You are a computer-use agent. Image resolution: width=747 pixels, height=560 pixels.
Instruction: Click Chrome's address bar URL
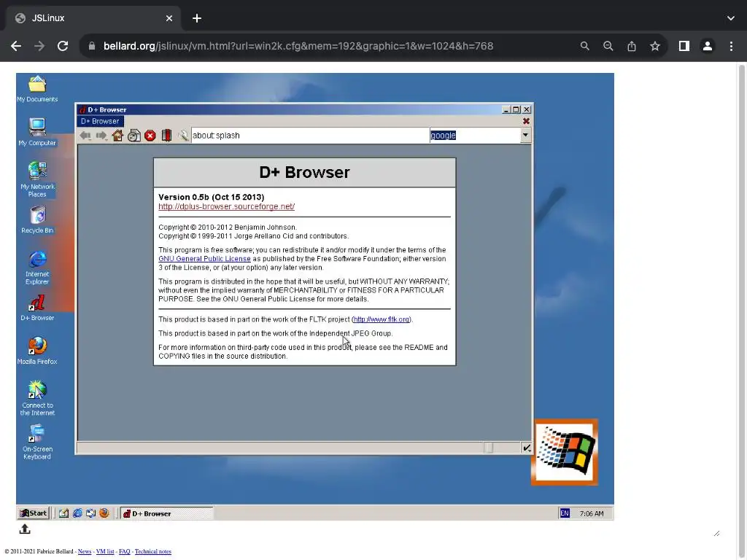point(298,46)
